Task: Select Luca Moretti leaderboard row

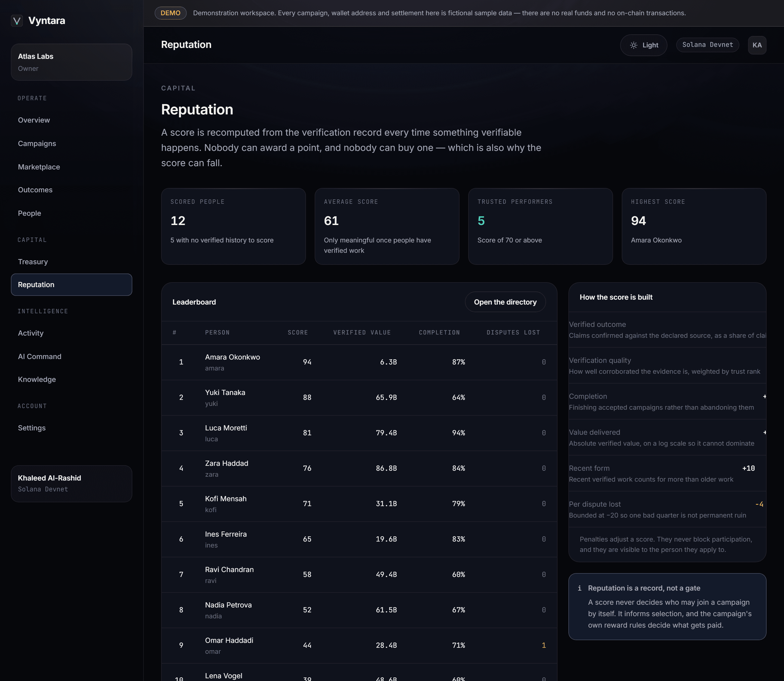Action: point(359,433)
